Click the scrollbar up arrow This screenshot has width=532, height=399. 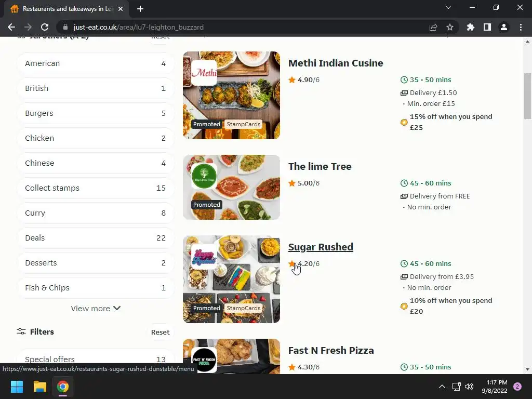click(527, 42)
